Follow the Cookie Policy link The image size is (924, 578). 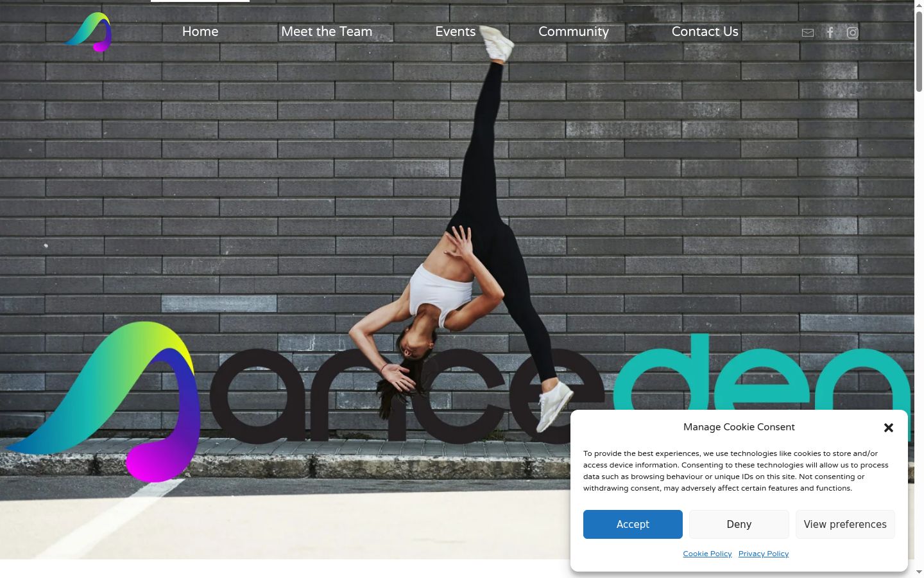(707, 554)
